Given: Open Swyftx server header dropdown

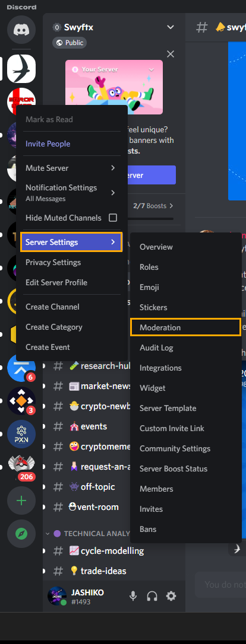Looking at the screenshot, I should coord(171,27).
